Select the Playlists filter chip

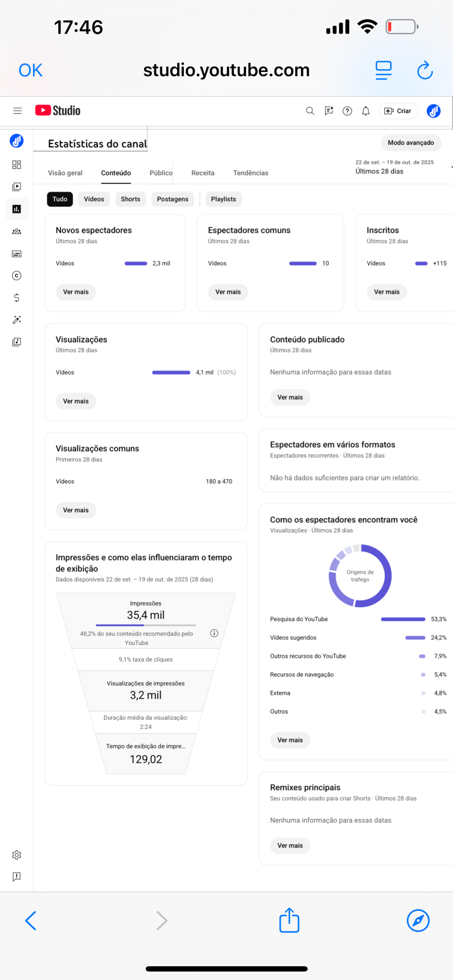[x=223, y=199]
